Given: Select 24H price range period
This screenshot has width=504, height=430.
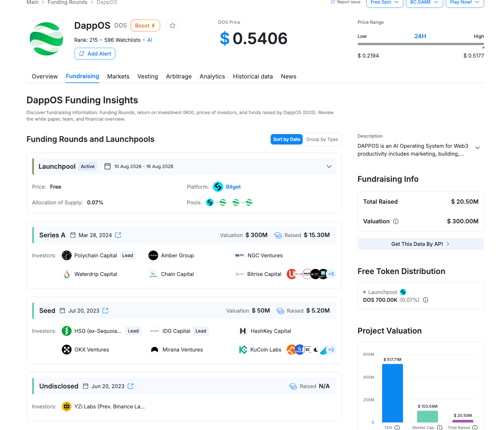Looking at the screenshot, I should coord(420,36).
